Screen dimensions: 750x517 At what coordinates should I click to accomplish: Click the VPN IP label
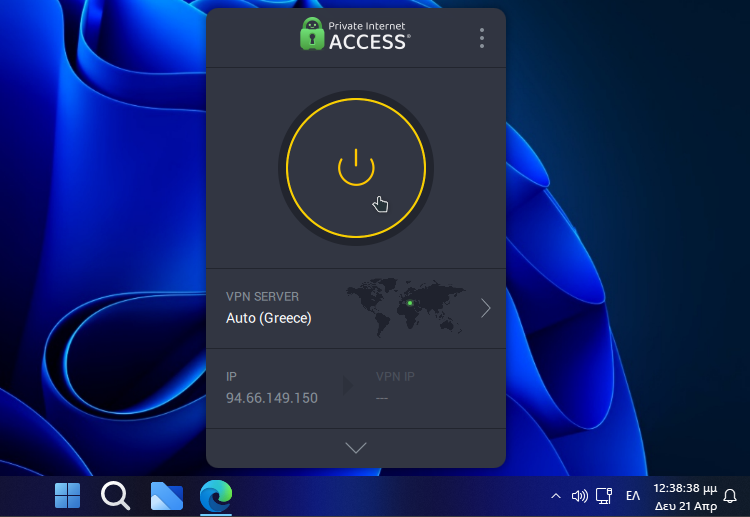click(x=395, y=376)
